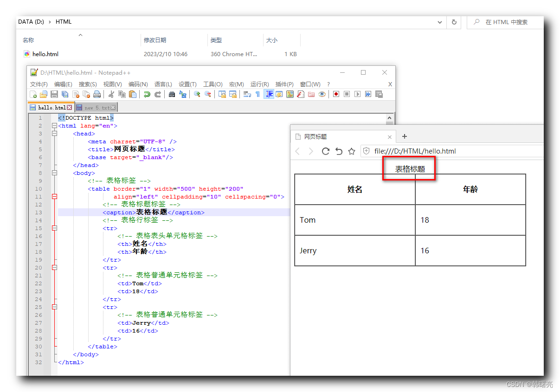Print the current document
The width and height of the screenshot is (560, 392).
pos(97,94)
